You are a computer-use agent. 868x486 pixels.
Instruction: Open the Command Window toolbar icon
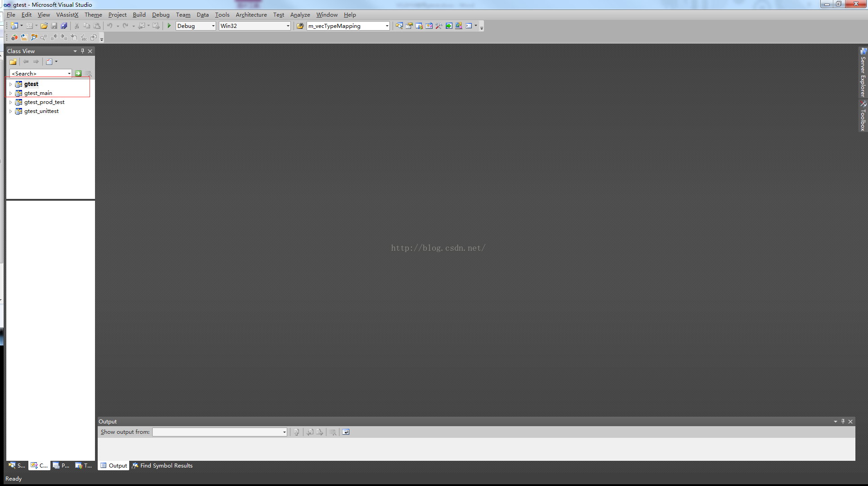pyautogui.click(x=469, y=26)
